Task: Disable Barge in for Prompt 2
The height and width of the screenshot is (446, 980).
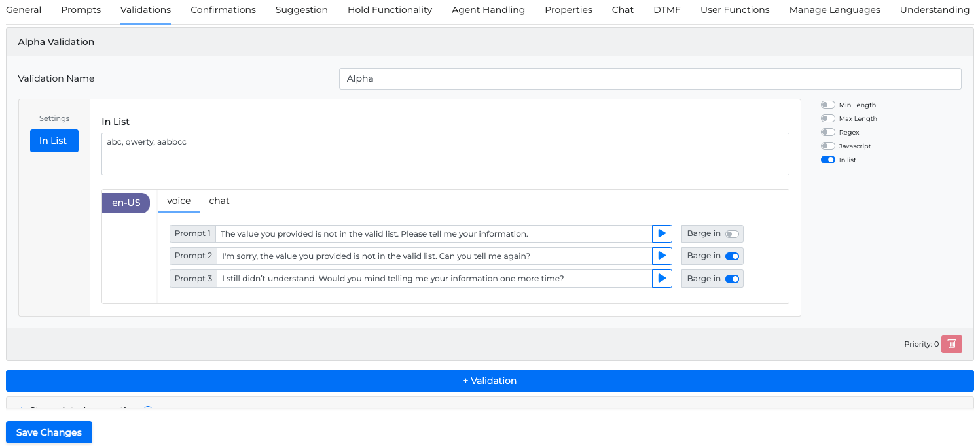Action: pyautogui.click(x=731, y=256)
